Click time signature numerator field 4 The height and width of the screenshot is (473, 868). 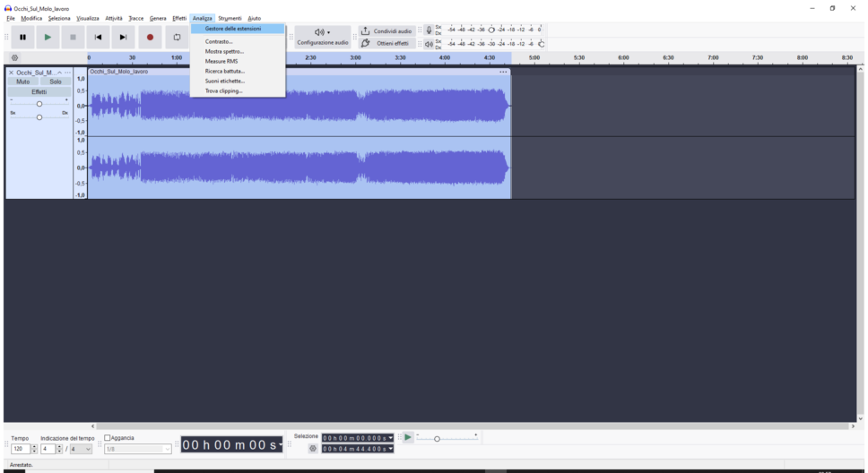(x=48, y=449)
